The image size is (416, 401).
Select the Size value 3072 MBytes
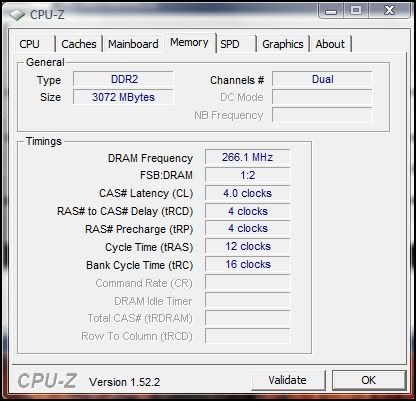point(123,97)
